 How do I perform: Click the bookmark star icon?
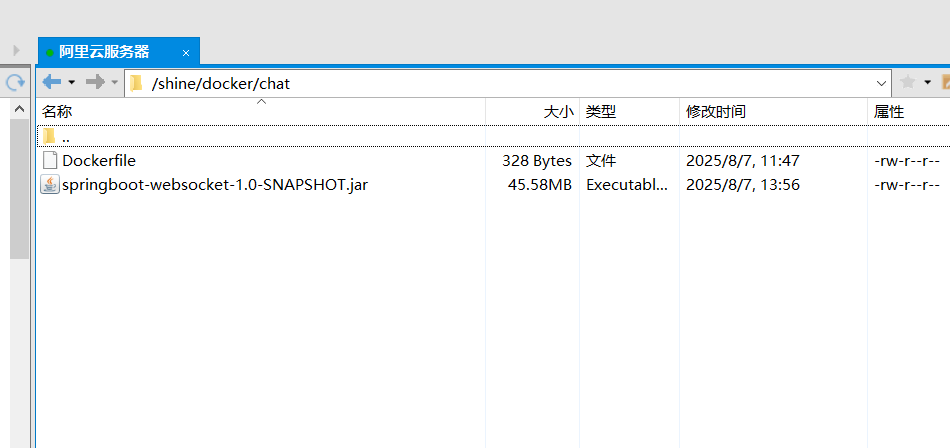click(908, 83)
